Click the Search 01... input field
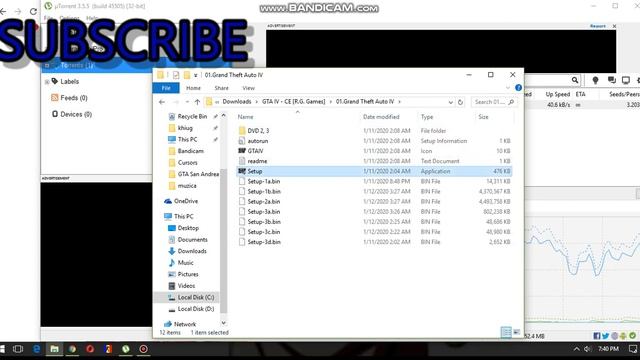This screenshot has width=640, height=360. (x=493, y=102)
